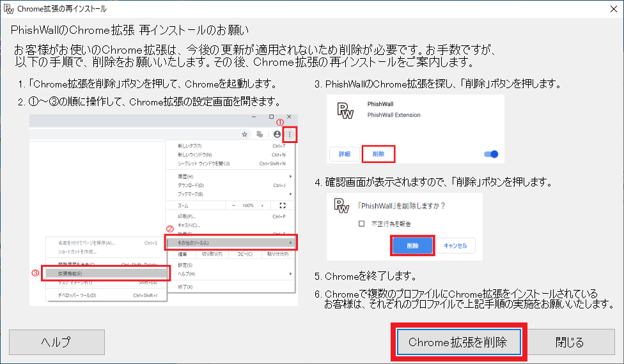Image resolution: width=624 pixels, height=364 pixels.
Task: Click the PW logo on the PhishWall Extension card
Action: pyautogui.click(x=345, y=110)
